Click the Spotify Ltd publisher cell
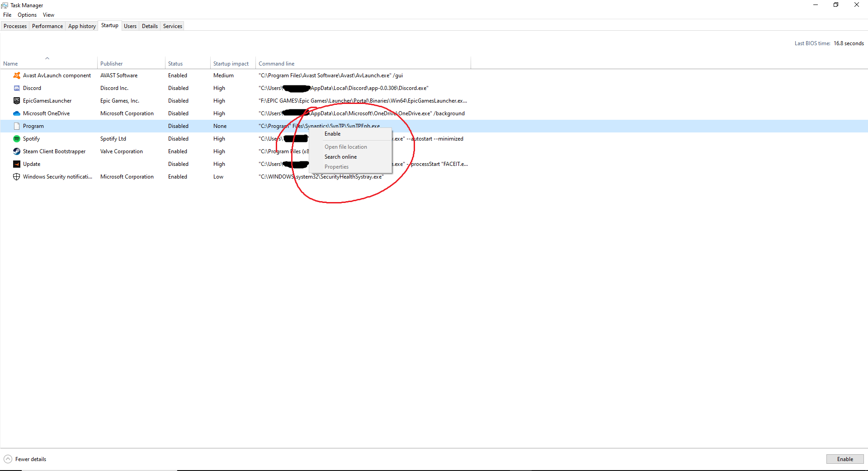The image size is (868, 471). (113, 139)
